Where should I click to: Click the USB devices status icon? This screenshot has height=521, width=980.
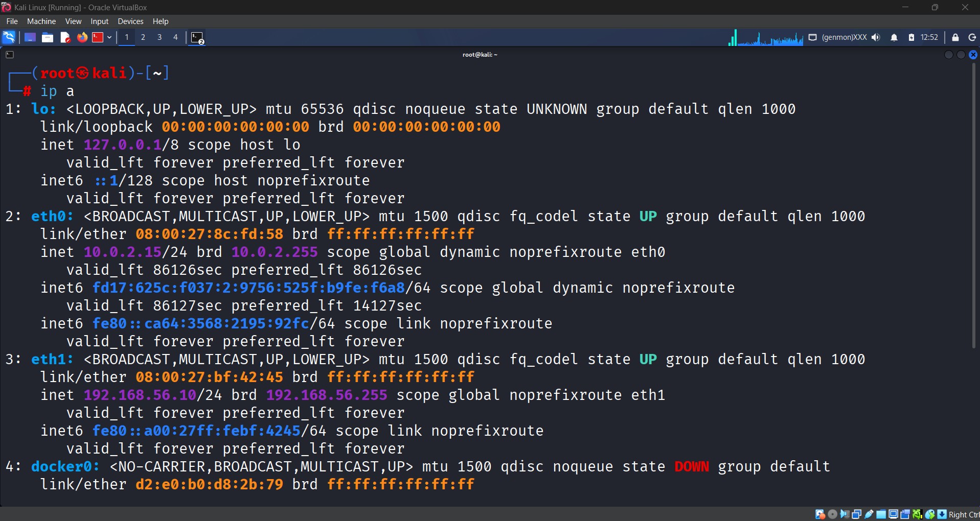tap(869, 514)
